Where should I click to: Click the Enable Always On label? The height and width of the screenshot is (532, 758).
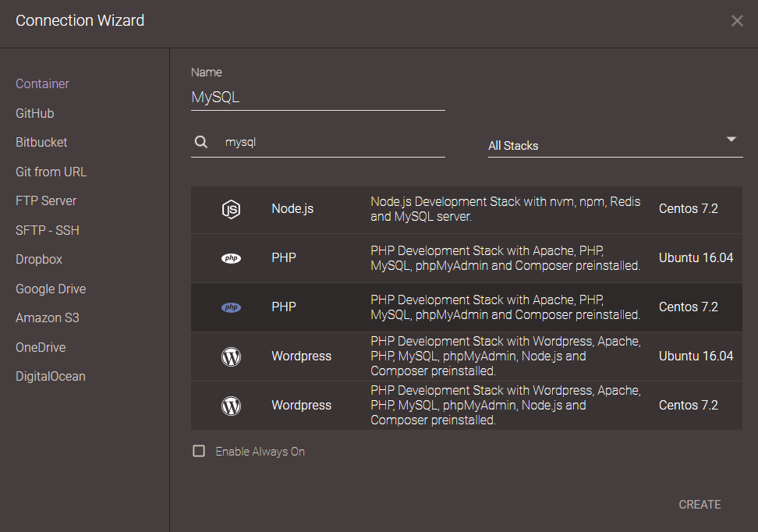[260, 452]
